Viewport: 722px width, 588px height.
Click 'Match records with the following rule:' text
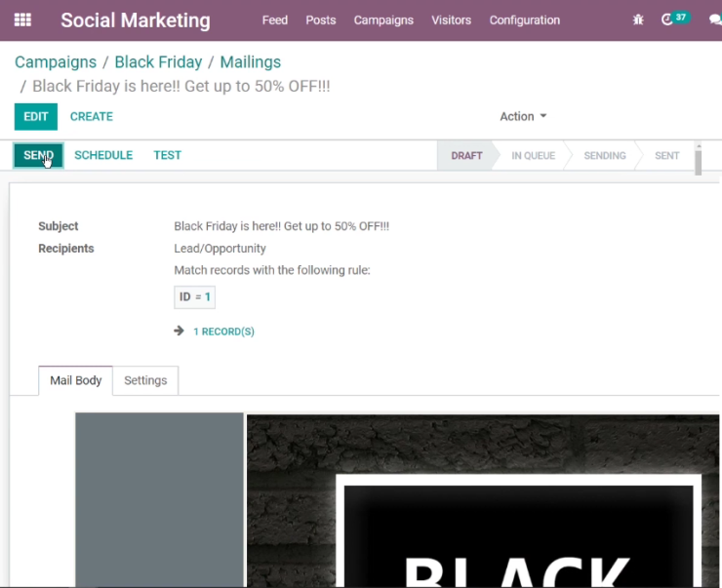coord(272,270)
